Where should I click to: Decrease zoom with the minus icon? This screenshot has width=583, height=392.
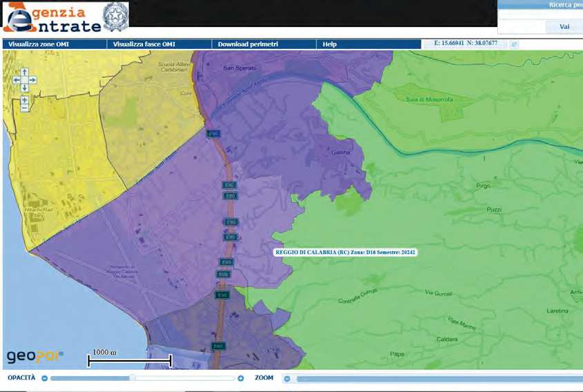click(x=287, y=378)
